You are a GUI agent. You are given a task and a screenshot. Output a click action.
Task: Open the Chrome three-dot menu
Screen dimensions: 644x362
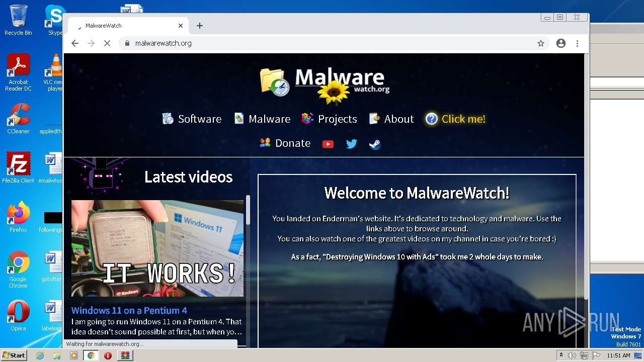[x=578, y=43]
